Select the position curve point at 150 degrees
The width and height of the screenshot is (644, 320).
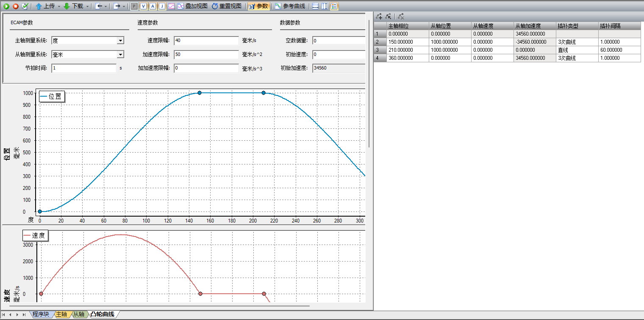coord(200,93)
